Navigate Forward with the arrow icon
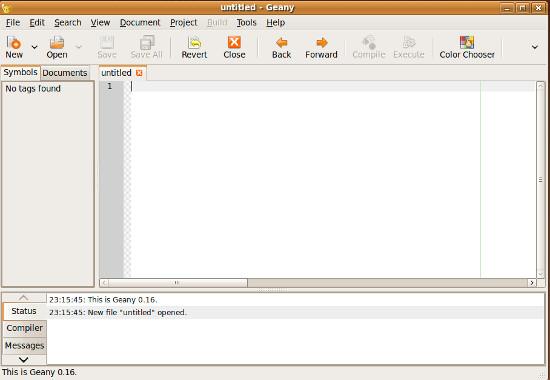Image resolution: width=550 pixels, height=380 pixels. click(321, 43)
